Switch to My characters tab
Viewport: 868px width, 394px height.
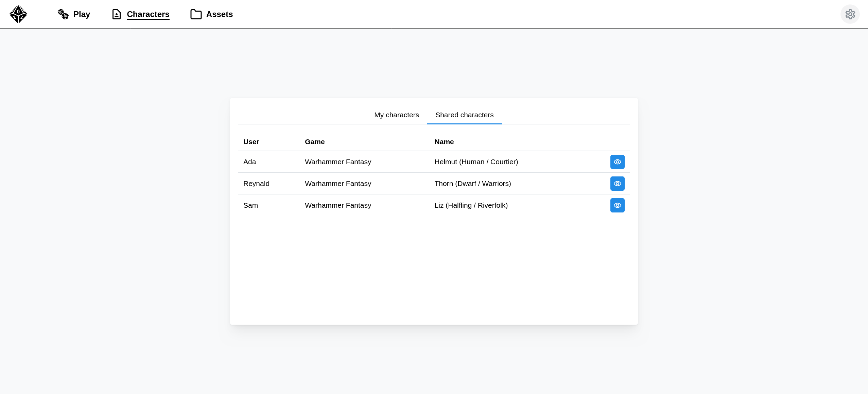tap(396, 115)
